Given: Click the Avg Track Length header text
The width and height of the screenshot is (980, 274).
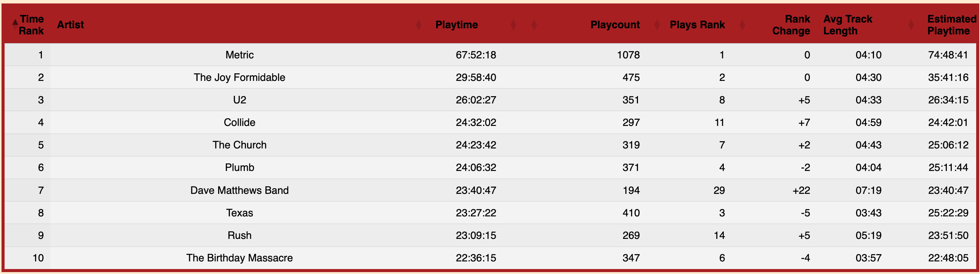Looking at the screenshot, I should (847, 25).
